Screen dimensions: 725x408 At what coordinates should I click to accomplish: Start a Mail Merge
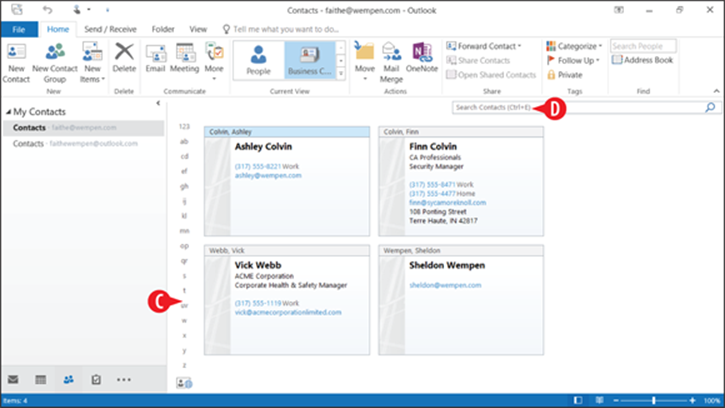[391, 63]
